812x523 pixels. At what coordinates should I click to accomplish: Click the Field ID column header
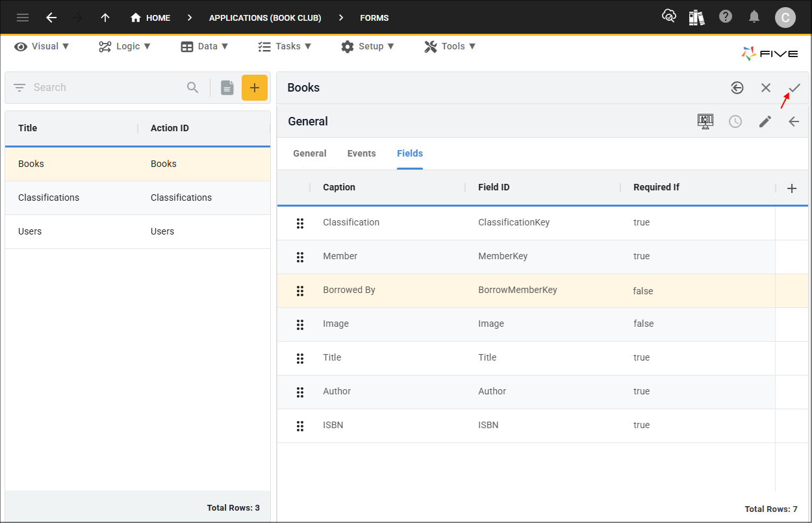point(494,187)
